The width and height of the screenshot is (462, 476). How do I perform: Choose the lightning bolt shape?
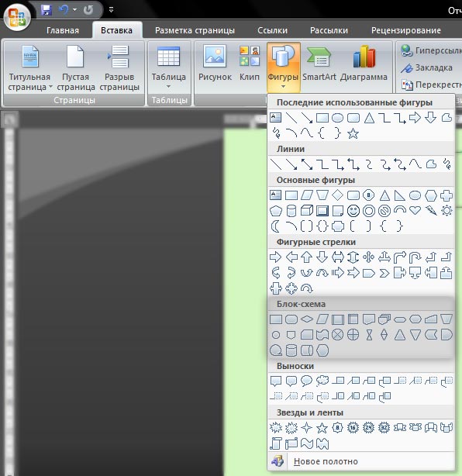pyautogui.click(x=431, y=210)
